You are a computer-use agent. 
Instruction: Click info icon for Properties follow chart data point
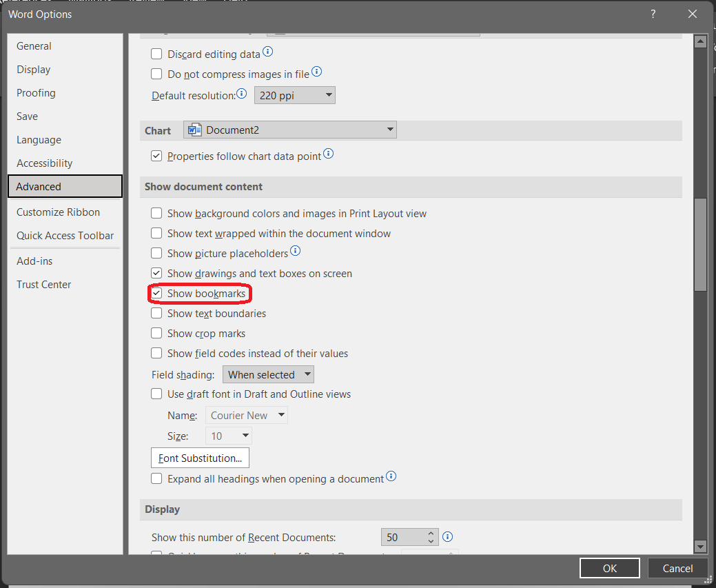328,154
